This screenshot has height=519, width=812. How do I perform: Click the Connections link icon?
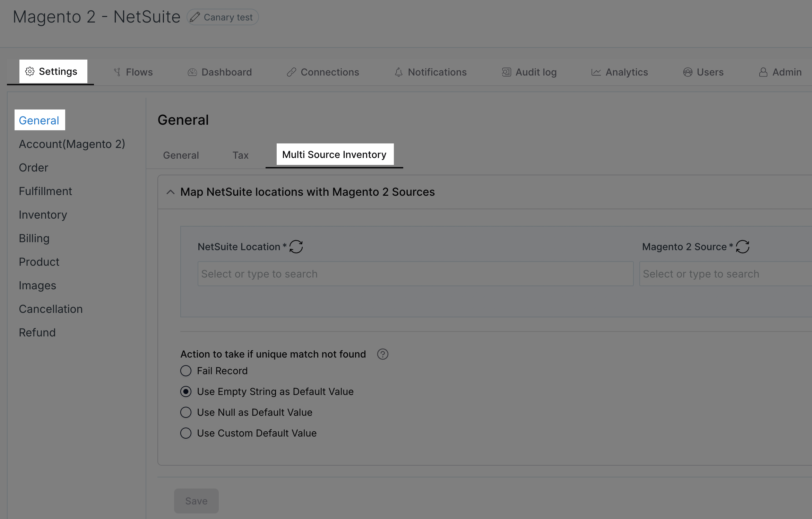(292, 72)
